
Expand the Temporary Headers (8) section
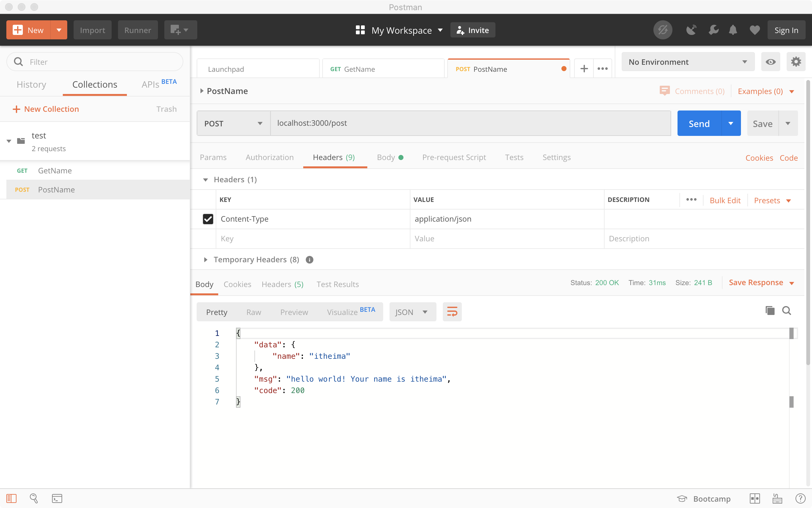point(206,260)
